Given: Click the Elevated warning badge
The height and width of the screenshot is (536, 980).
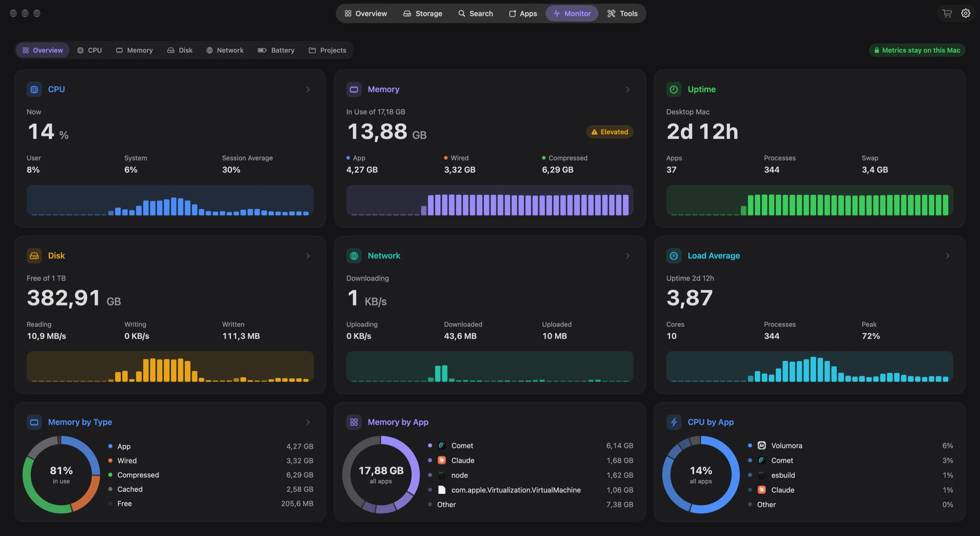Looking at the screenshot, I should 610,132.
